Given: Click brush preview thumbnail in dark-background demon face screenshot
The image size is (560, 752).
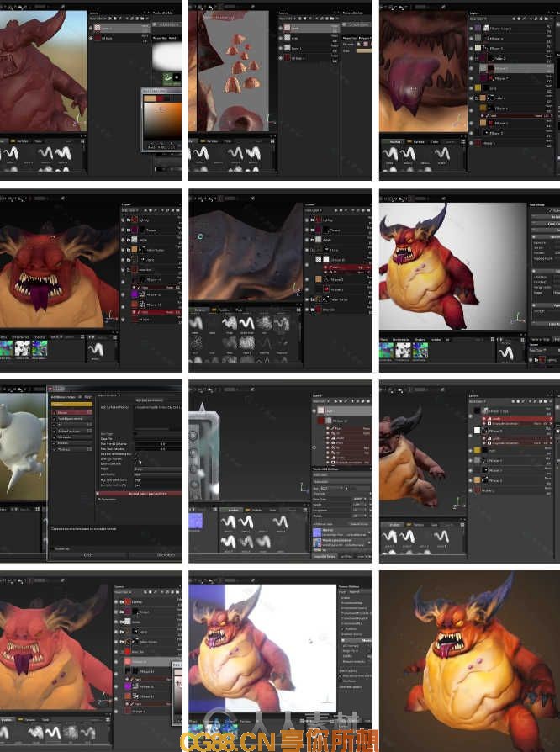Looking at the screenshot, I should pos(95,350).
